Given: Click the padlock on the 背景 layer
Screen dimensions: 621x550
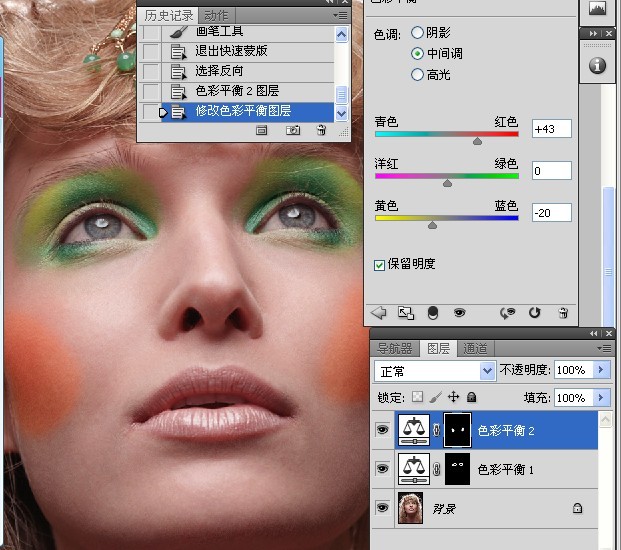Looking at the screenshot, I should tap(577, 508).
